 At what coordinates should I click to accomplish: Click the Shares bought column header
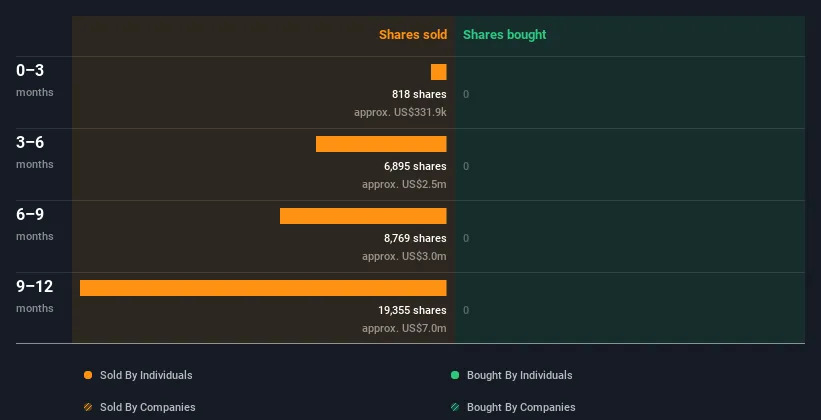click(x=504, y=35)
